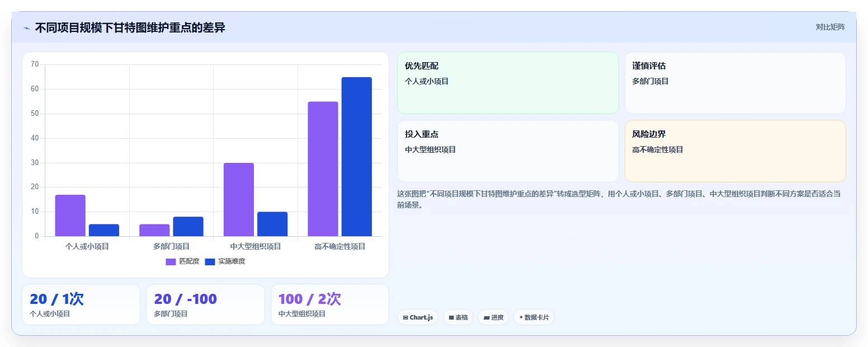Viewport: 868px width, 347px height.
Task: Toggle the 实施难度 legend entry
Action: point(225,261)
